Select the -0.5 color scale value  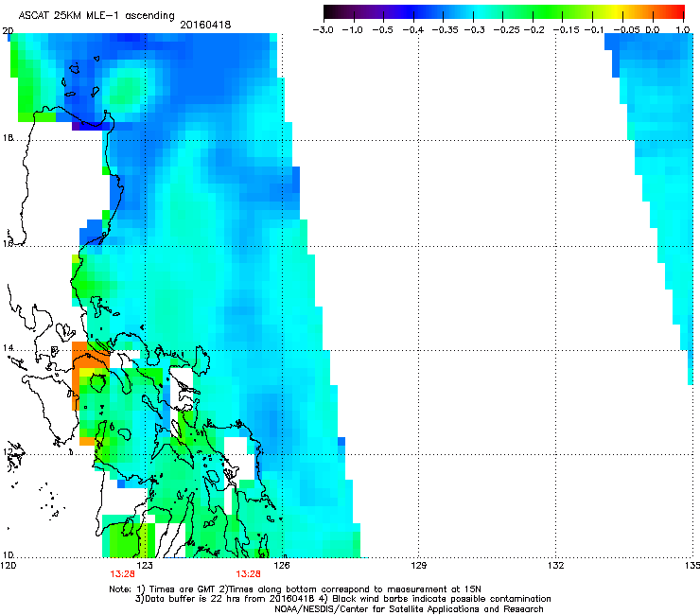coord(382,30)
